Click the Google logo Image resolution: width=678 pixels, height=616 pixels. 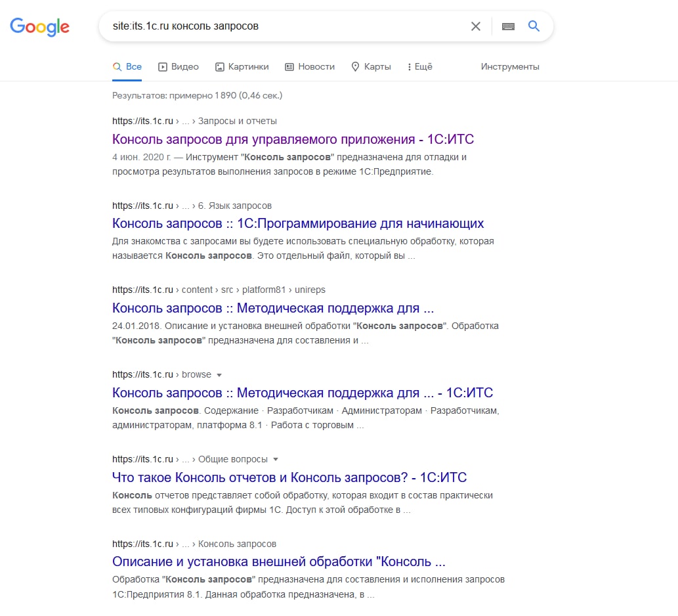pos(40,27)
